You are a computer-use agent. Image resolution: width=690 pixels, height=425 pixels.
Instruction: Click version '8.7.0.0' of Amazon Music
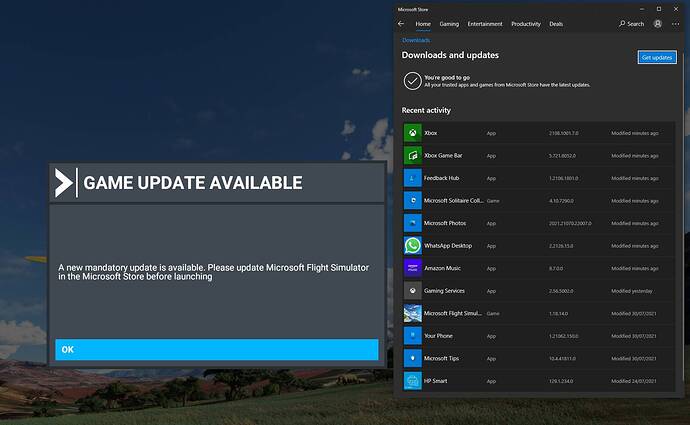tap(556, 268)
